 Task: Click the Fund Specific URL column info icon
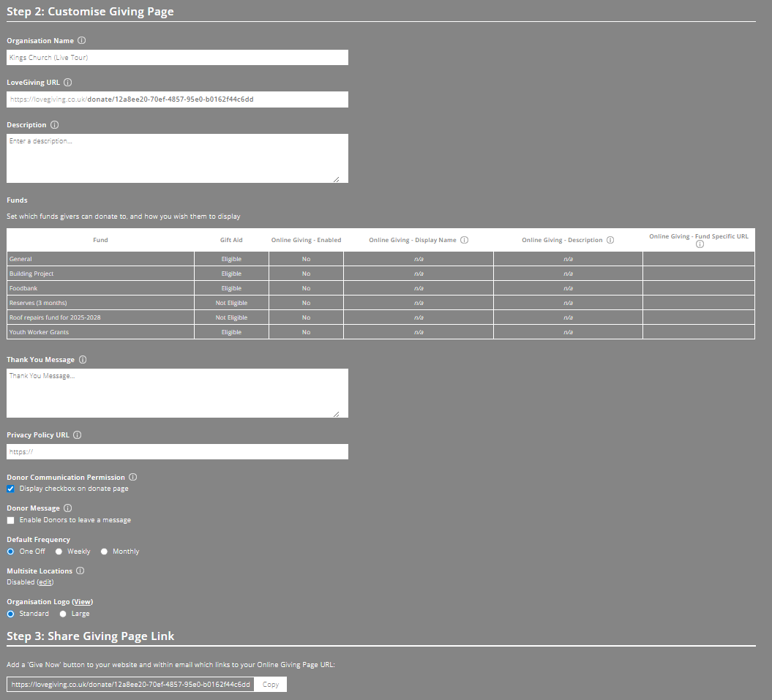[700, 244]
